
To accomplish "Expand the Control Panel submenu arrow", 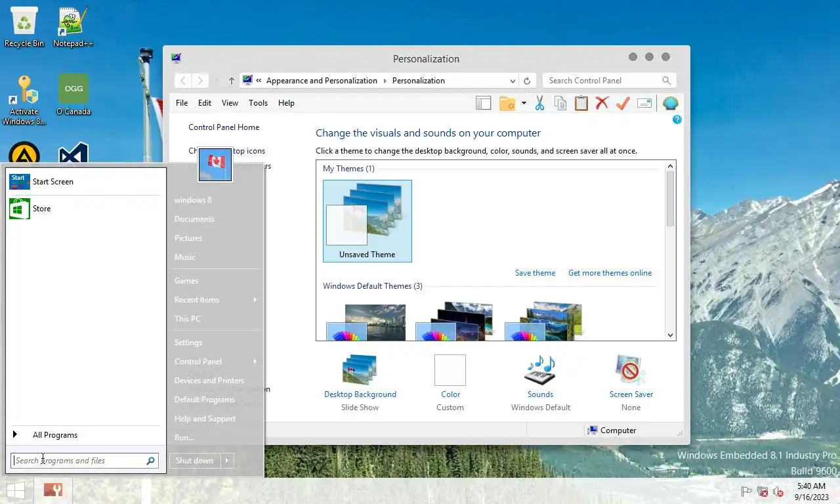I will pos(255,362).
